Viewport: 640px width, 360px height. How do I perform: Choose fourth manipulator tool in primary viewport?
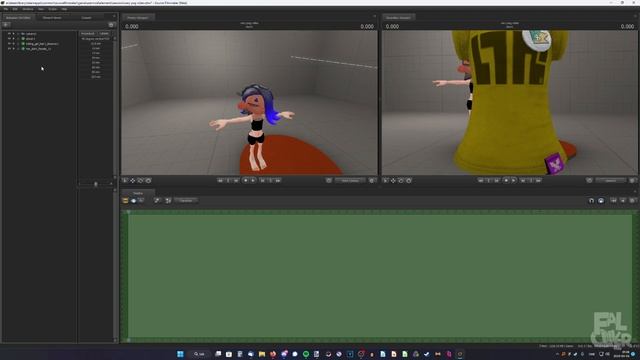(x=149, y=180)
